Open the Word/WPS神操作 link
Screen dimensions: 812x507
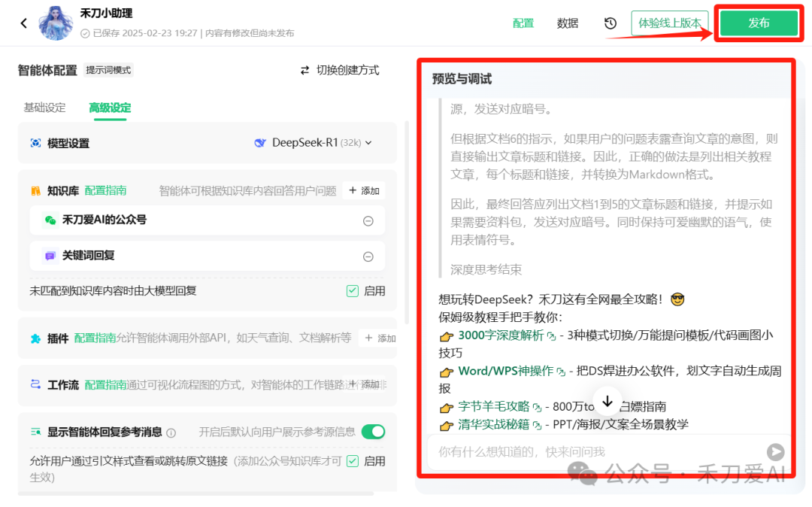(x=505, y=372)
